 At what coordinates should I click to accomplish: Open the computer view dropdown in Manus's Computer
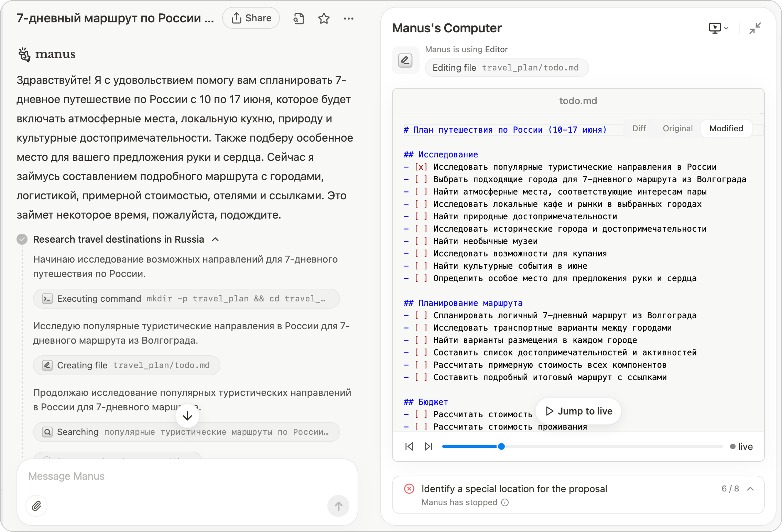tap(718, 28)
